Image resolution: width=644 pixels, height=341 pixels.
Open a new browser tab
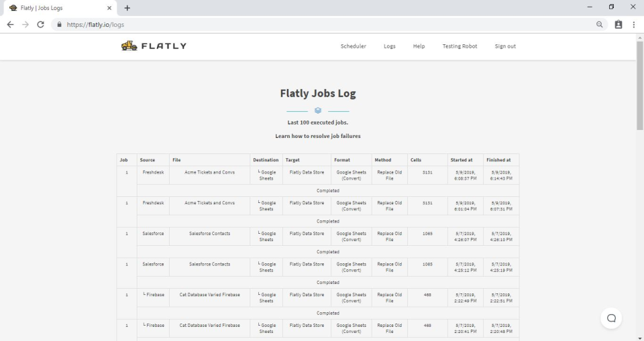[127, 8]
